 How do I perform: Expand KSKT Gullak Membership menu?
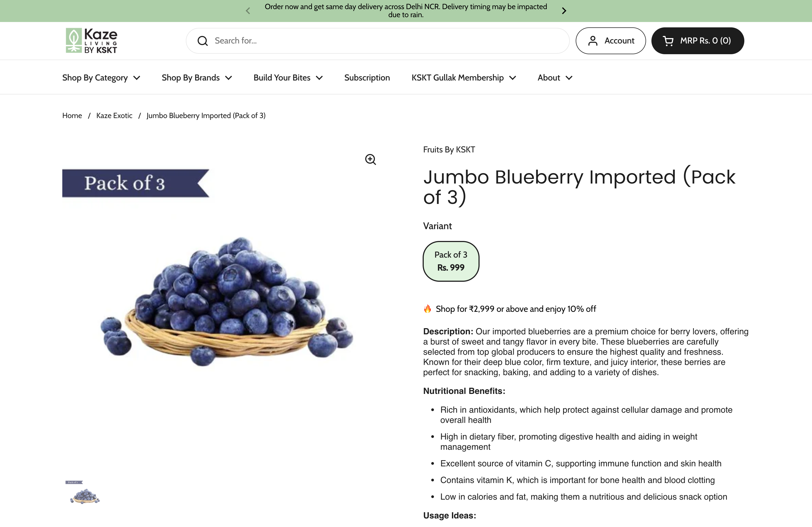tap(464, 78)
